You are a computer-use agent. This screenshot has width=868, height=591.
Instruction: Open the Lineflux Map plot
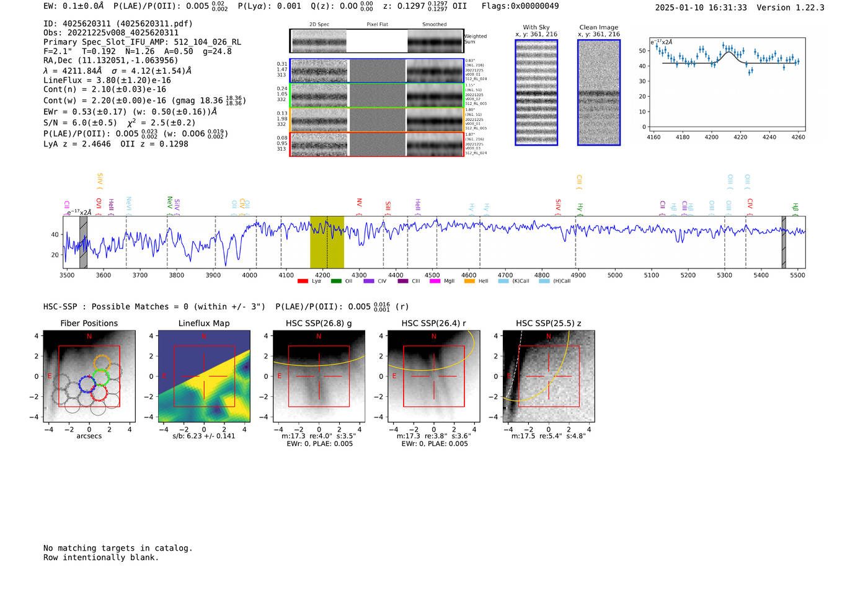[x=204, y=376]
